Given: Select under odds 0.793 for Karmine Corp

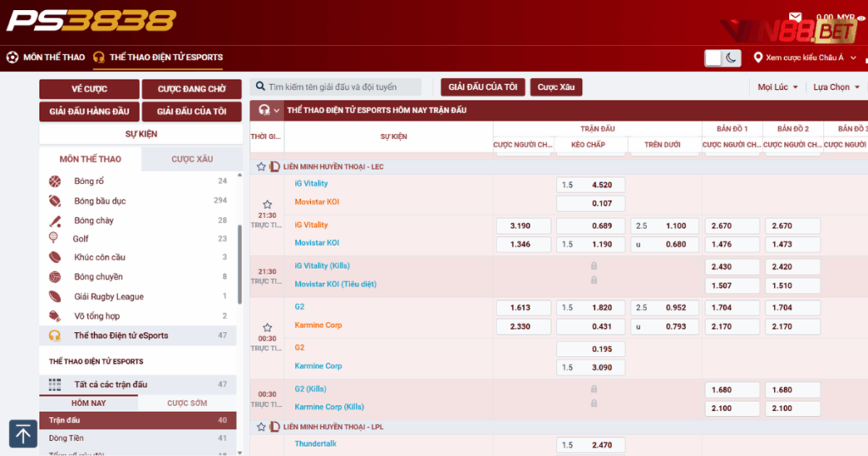Looking at the screenshot, I should [665, 326].
